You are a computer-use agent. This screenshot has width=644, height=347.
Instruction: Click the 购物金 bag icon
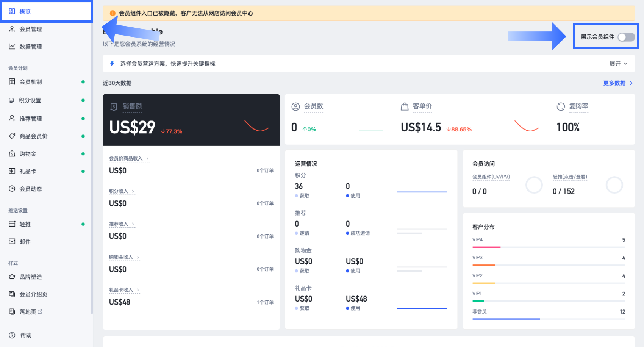point(12,153)
